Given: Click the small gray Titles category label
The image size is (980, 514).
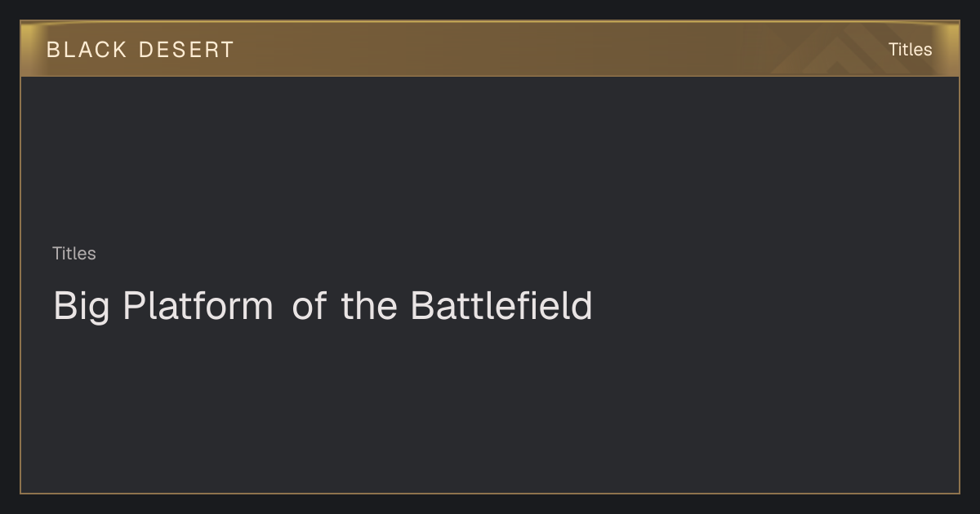Looking at the screenshot, I should click(x=74, y=254).
